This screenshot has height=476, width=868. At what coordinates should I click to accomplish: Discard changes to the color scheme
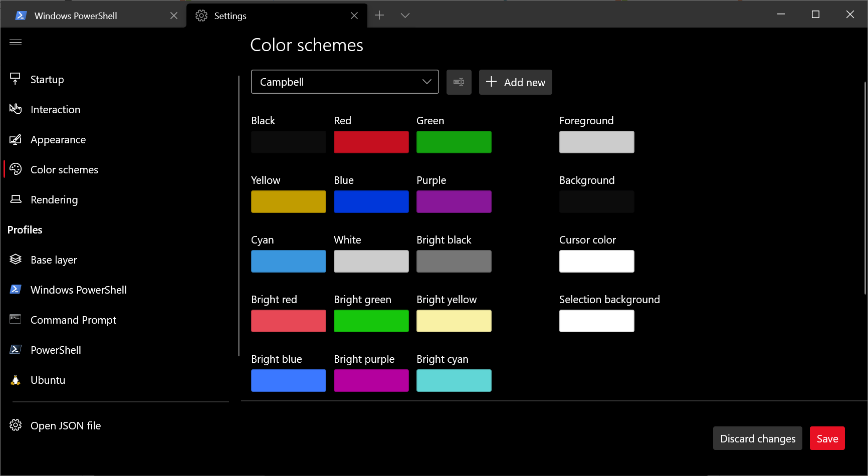(x=757, y=438)
